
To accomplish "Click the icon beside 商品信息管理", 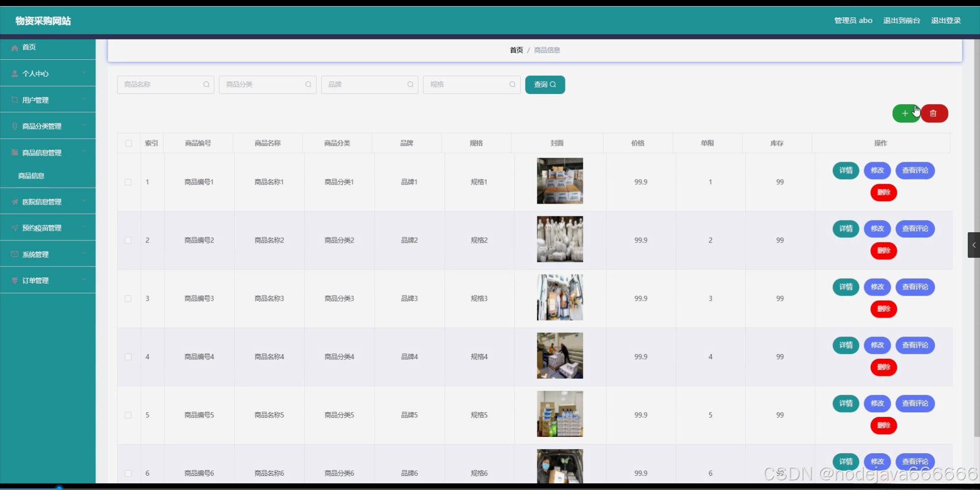I will (15, 153).
